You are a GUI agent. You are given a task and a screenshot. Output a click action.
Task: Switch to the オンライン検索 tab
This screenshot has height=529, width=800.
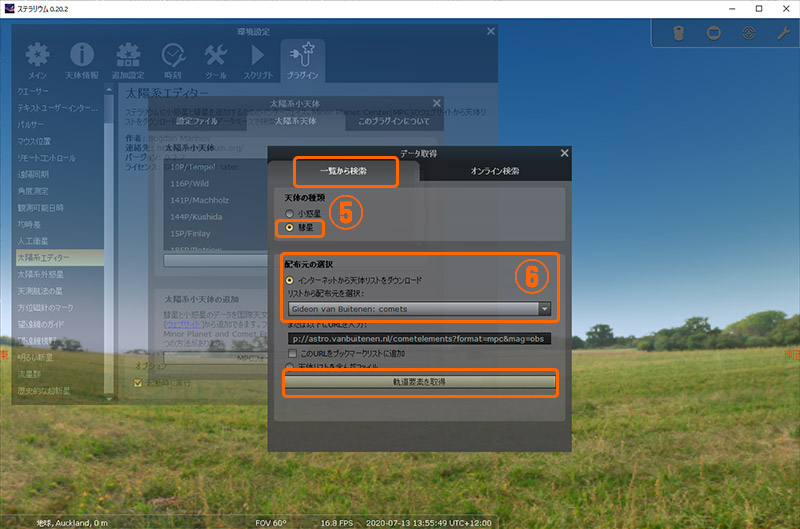(495, 171)
